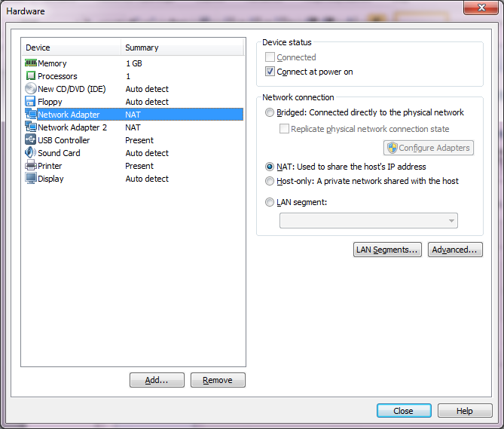
Task: Select Printer in device list
Action: 50,166
